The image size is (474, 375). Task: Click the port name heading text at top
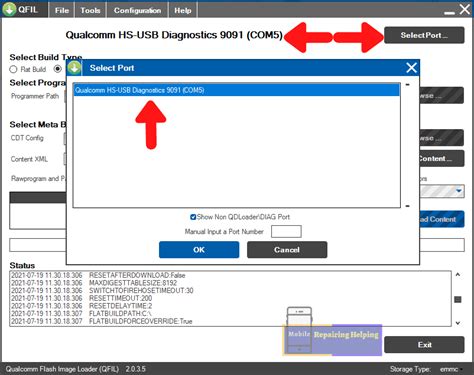click(174, 35)
